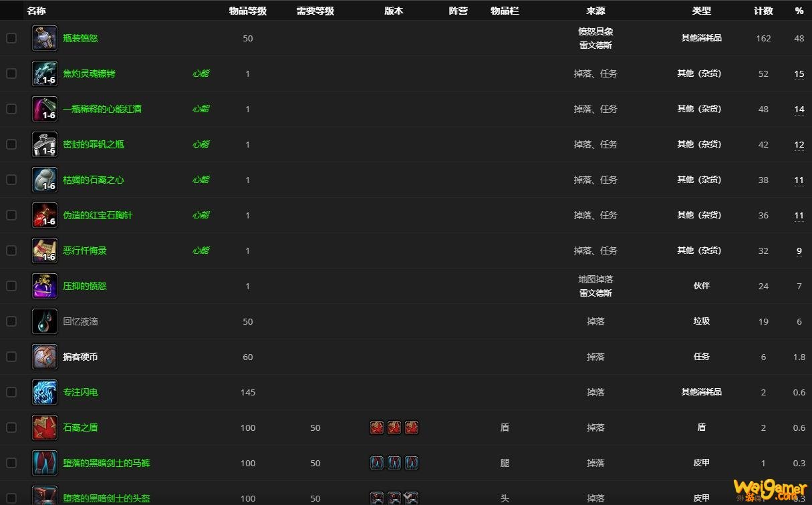
Task: Tick the checkbox for 专注闪电
Action: coord(11,392)
